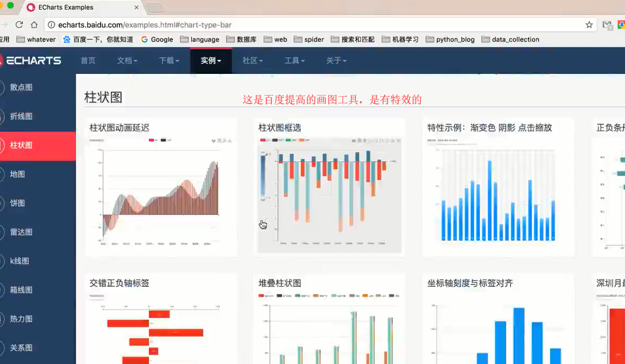This screenshot has height=364, width=625.
Task: Expand the 关于 dropdown menu
Action: tap(336, 61)
